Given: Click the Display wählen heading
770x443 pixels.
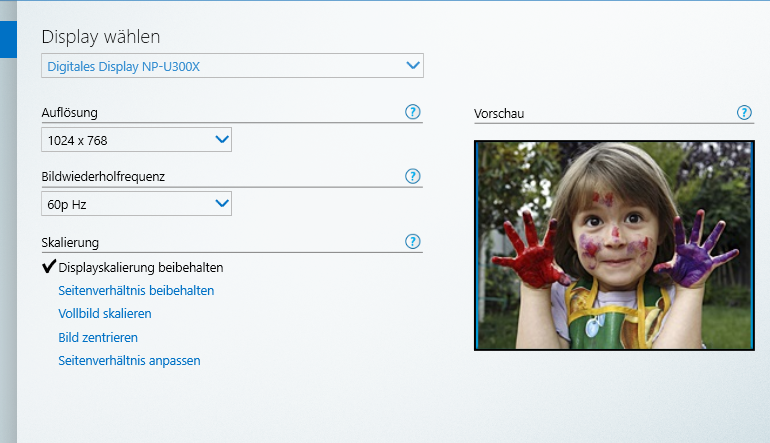Looking at the screenshot, I should [x=101, y=37].
